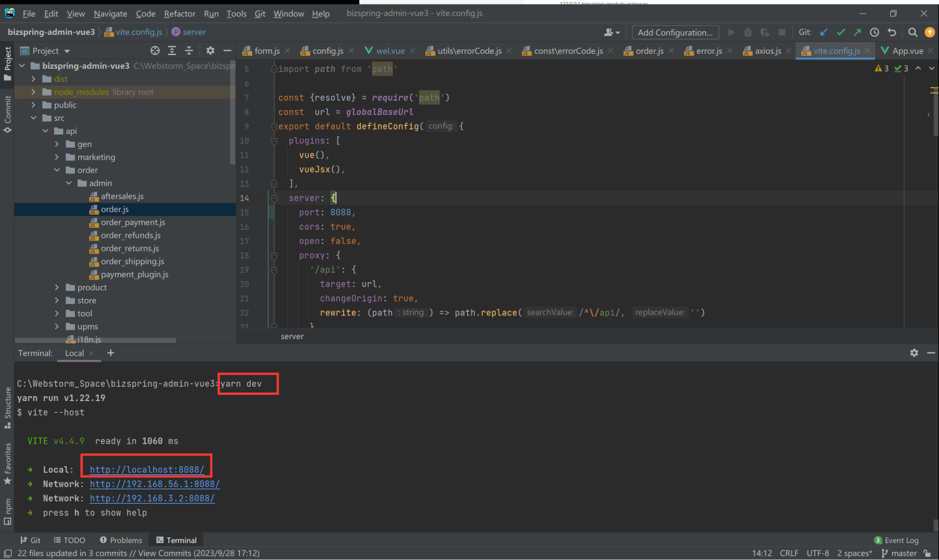Open the Refactor menu
This screenshot has width=939, height=560.
180,14
